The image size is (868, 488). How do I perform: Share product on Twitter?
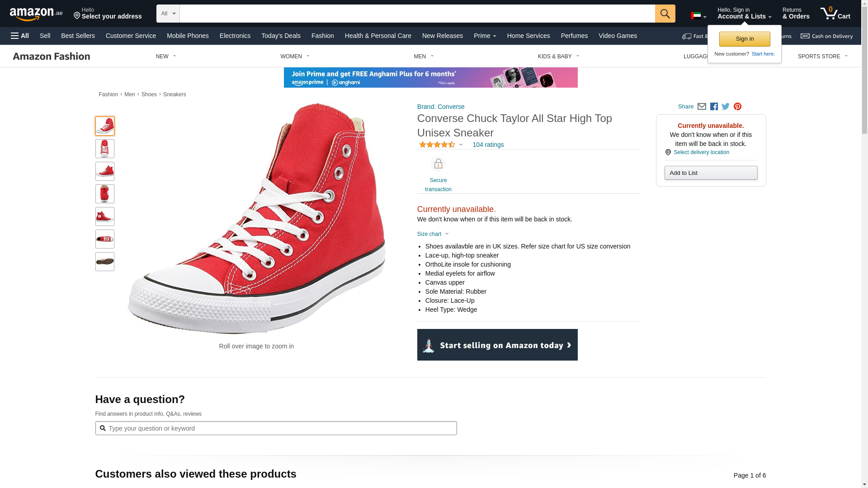(726, 107)
